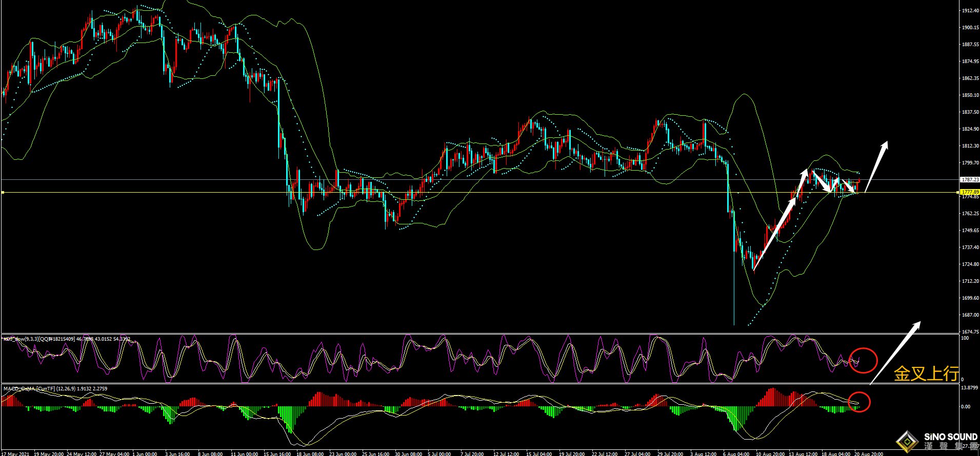Image resolution: width=980 pixels, height=456 pixels.
Task: Click the 3 Jun 16:00 time label
Action: (x=177, y=453)
